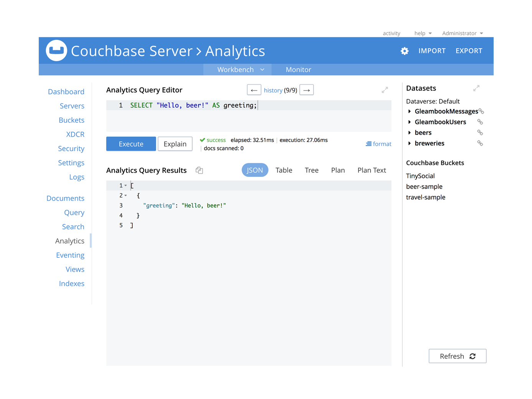Open Dashboard in the sidebar
Screen dimensions: 532x399
click(66, 92)
